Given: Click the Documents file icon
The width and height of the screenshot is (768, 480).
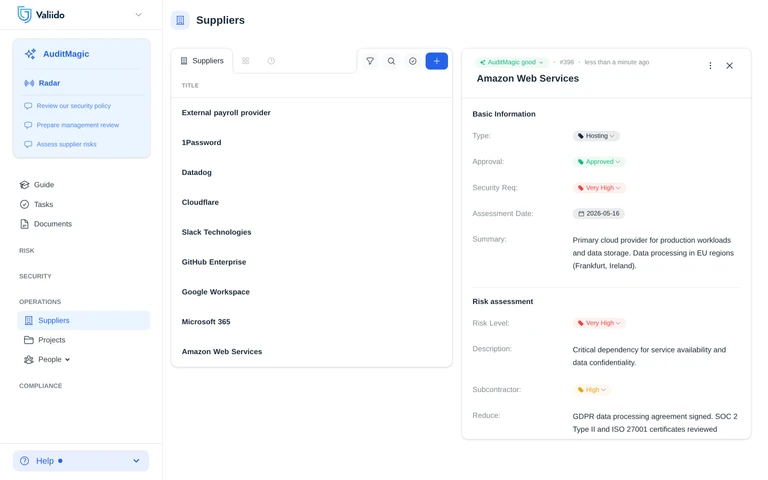Looking at the screenshot, I should click(x=24, y=224).
